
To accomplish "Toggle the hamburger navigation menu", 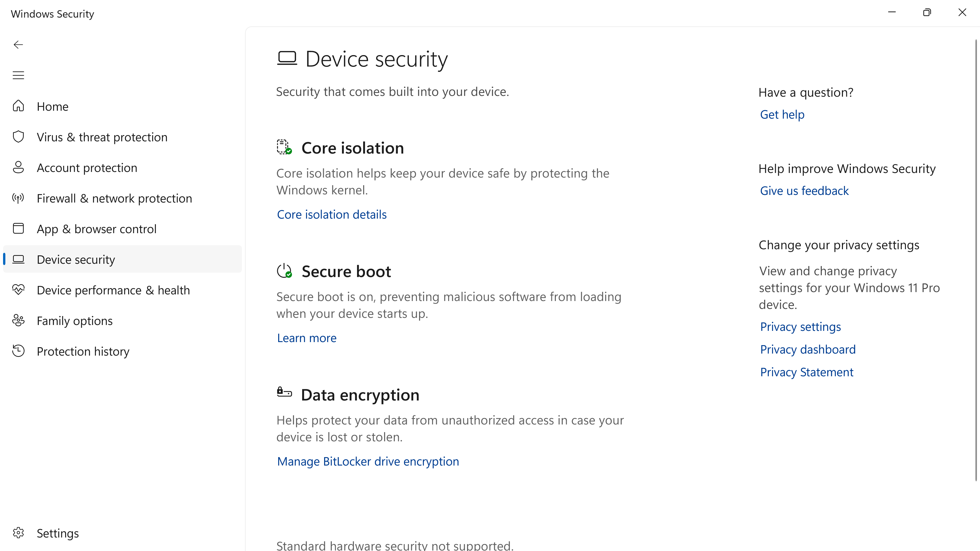I will click(18, 75).
